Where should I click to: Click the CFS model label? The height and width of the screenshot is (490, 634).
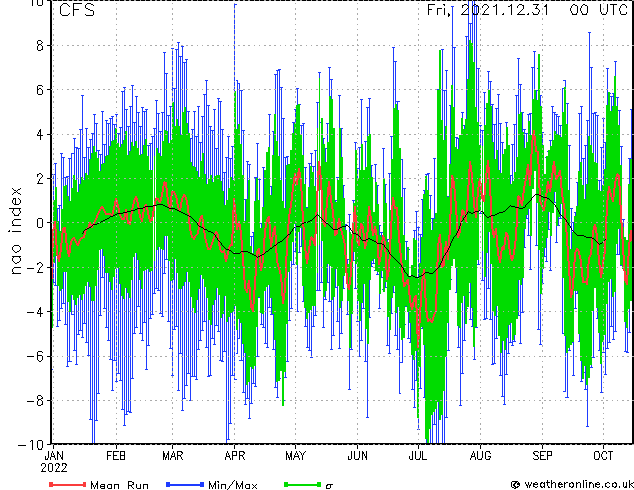point(77,10)
